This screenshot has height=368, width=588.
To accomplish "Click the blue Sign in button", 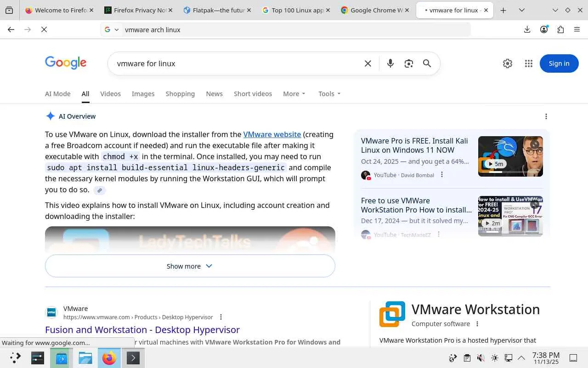I will [x=559, y=63].
